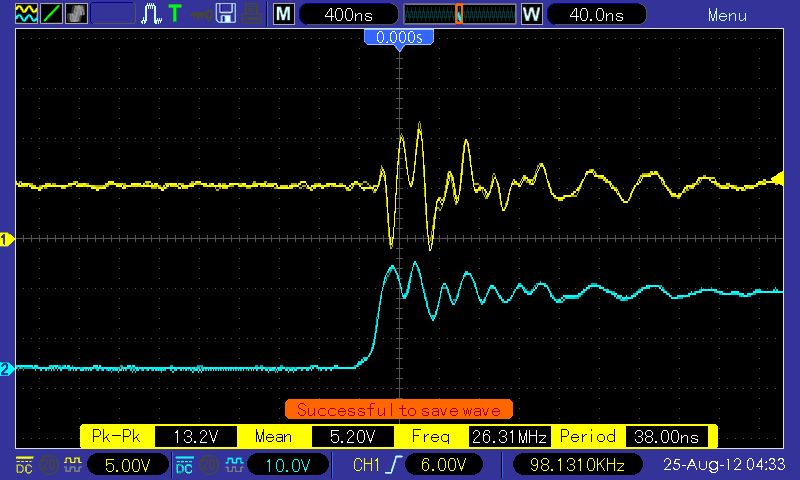Click the 26.31MHz frequency value
This screenshot has height=480, width=800.
point(509,437)
